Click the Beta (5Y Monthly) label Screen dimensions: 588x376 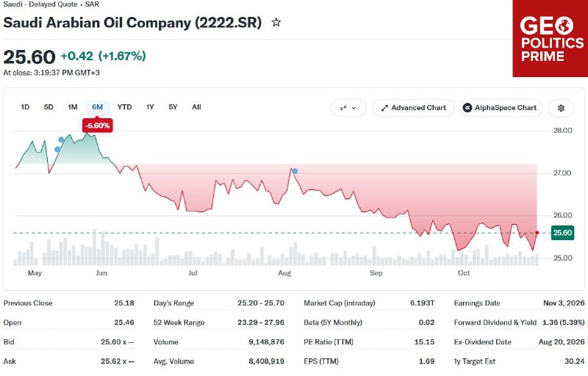coord(333,322)
